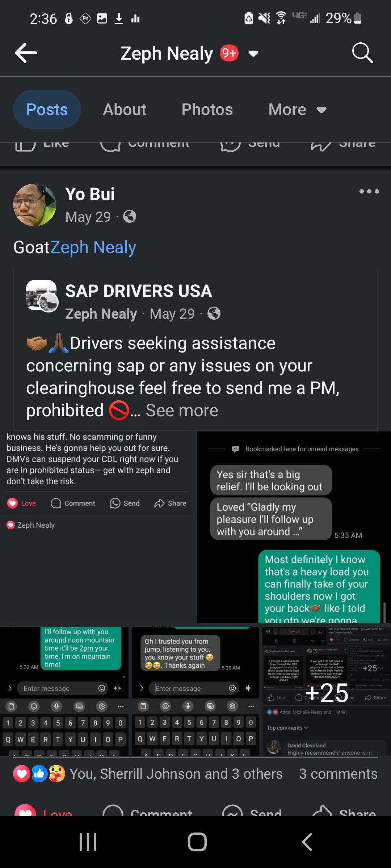This screenshot has width=391, height=868.
Task: Expand the Zeph Nealy name dropdown
Action: tap(253, 54)
